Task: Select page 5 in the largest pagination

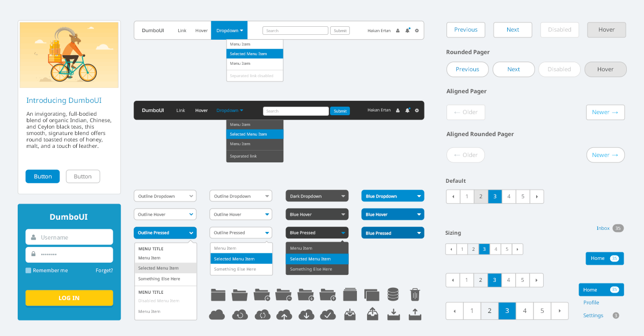Action: 542,311
